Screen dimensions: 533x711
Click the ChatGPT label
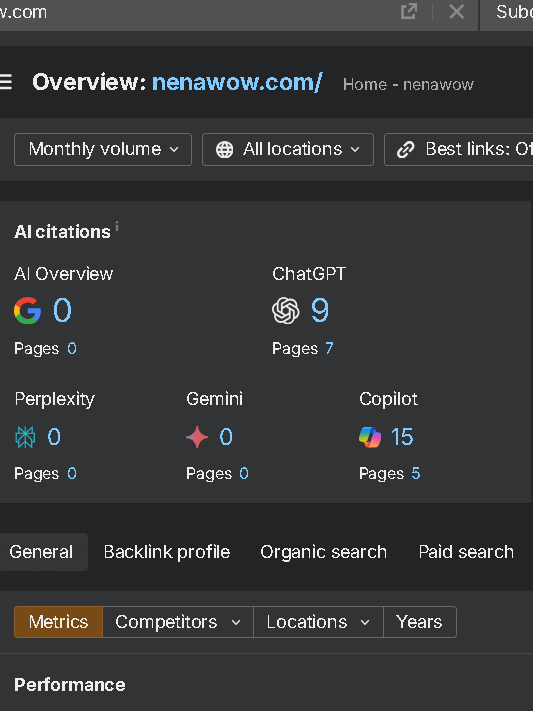pyautogui.click(x=309, y=274)
